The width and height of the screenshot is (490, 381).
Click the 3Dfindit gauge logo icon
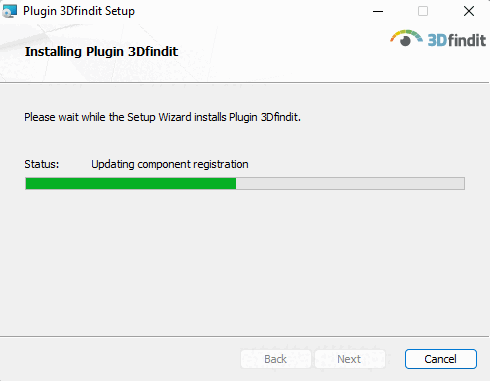406,38
